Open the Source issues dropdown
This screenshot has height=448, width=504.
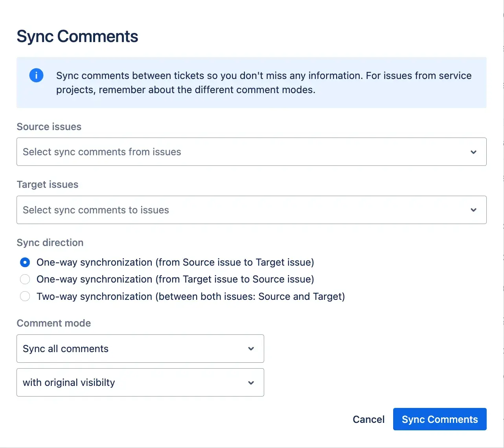[252, 152]
